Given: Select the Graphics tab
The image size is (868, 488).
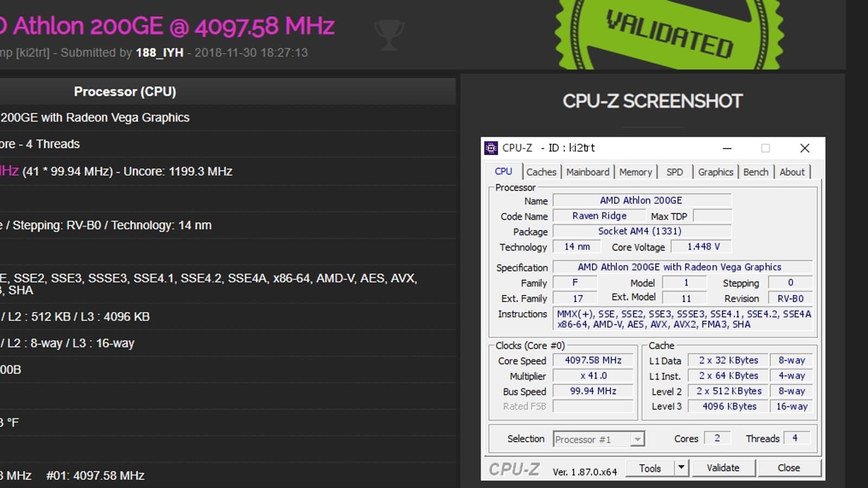Looking at the screenshot, I should click(x=715, y=171).
